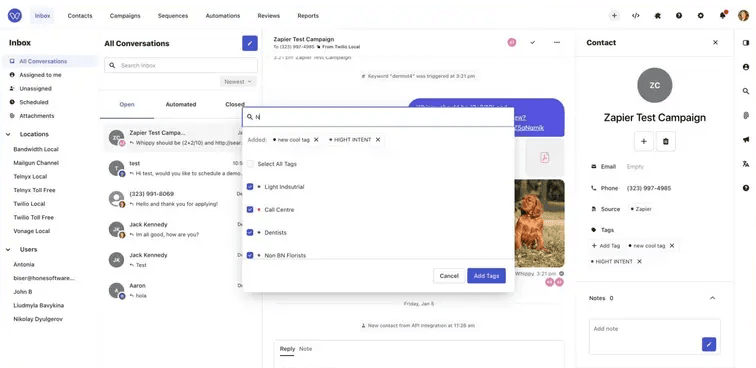
Task: Click the Whippy butterfly logo
Action: (14, 15)
